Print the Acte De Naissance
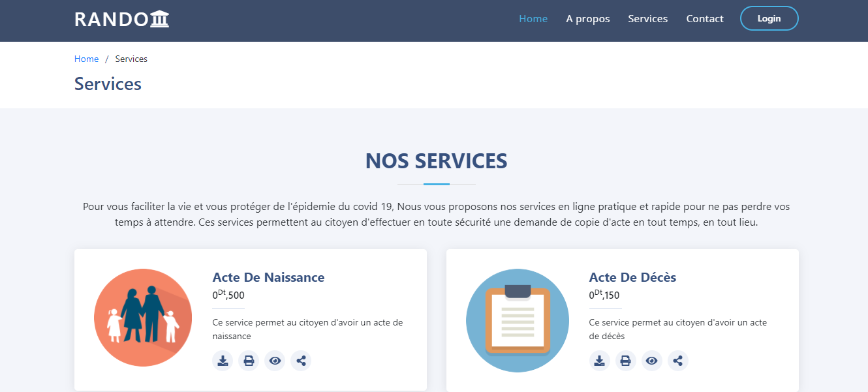This screenshot has height=392, width=868. point(249,360)
